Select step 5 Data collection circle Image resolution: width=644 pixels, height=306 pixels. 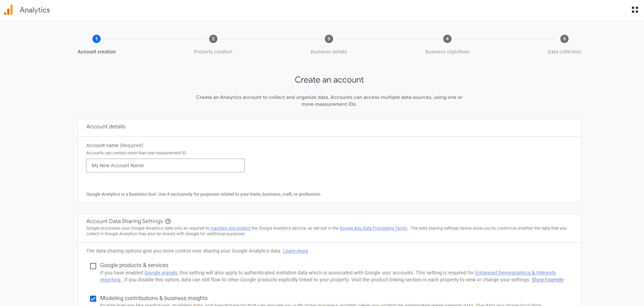(564, 39)
